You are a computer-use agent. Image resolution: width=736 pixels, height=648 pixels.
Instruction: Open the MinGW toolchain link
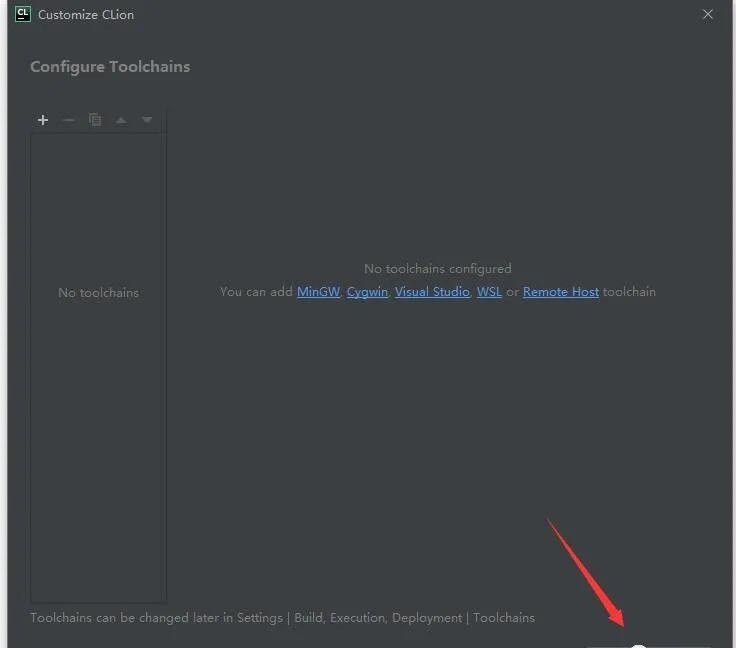[x=318, y=292]
